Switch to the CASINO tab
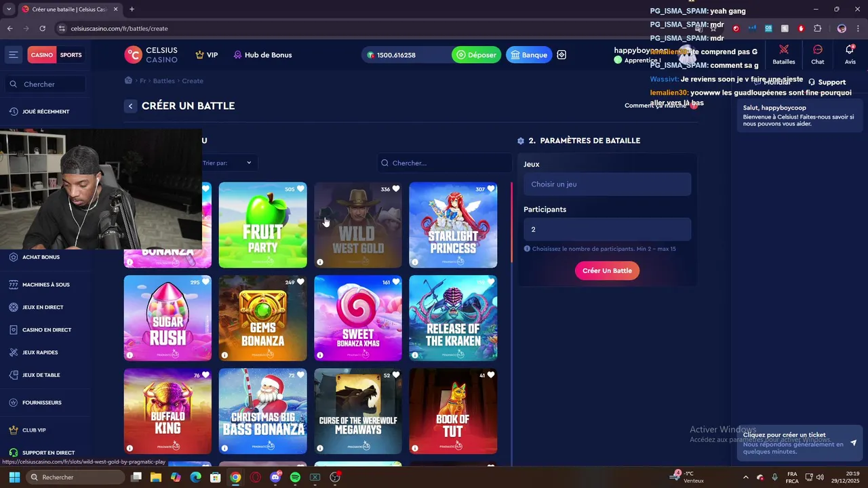Image resolution: width=868 pixels, height=488 pixels. tap(42, 55)
